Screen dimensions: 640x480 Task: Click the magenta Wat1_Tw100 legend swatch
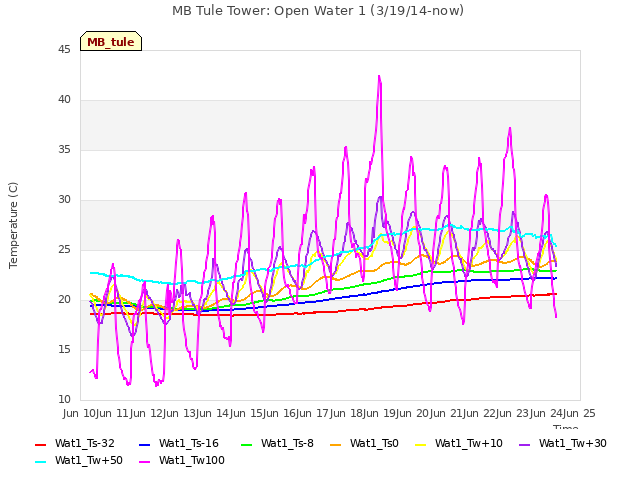click(x=144, y=462)
